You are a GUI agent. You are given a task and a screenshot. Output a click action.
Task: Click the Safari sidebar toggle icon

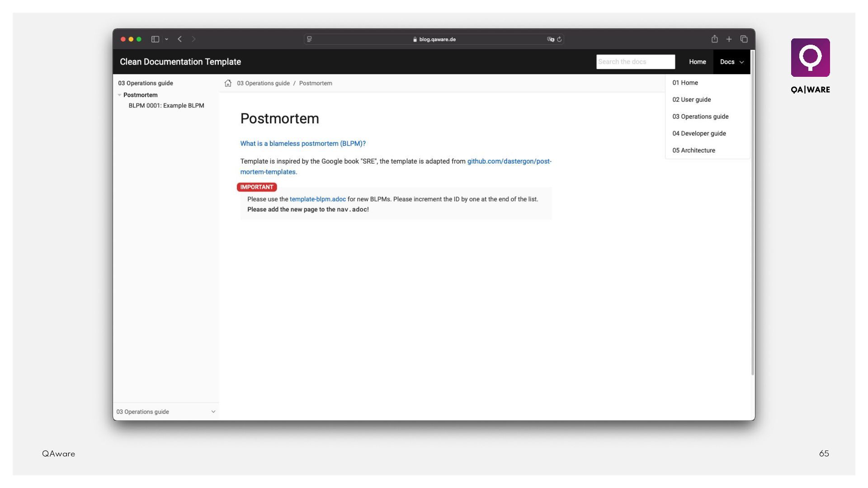(x=155, y=39)
